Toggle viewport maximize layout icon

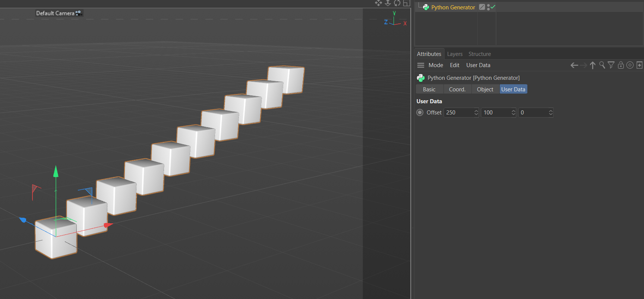407,3
